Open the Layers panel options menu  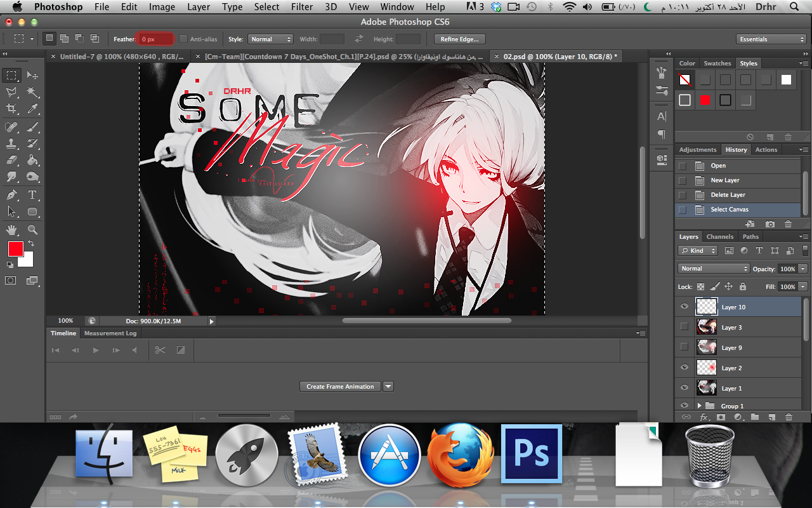point(805,237)
